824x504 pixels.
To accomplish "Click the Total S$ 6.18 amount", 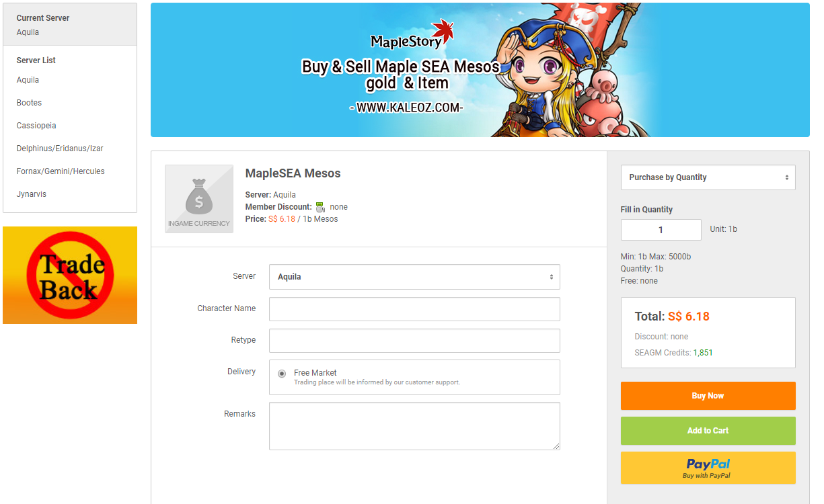I will pyautogui.click(x=689, y=317).
